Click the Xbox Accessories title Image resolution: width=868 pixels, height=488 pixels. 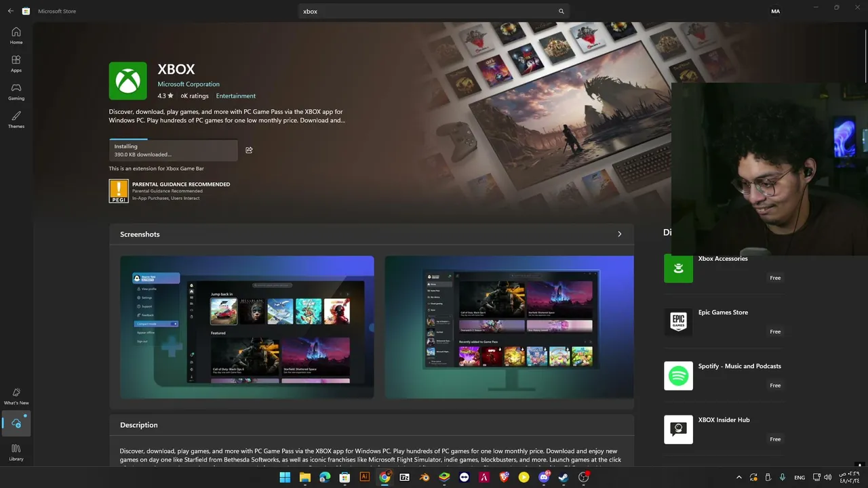coord(723,258)
